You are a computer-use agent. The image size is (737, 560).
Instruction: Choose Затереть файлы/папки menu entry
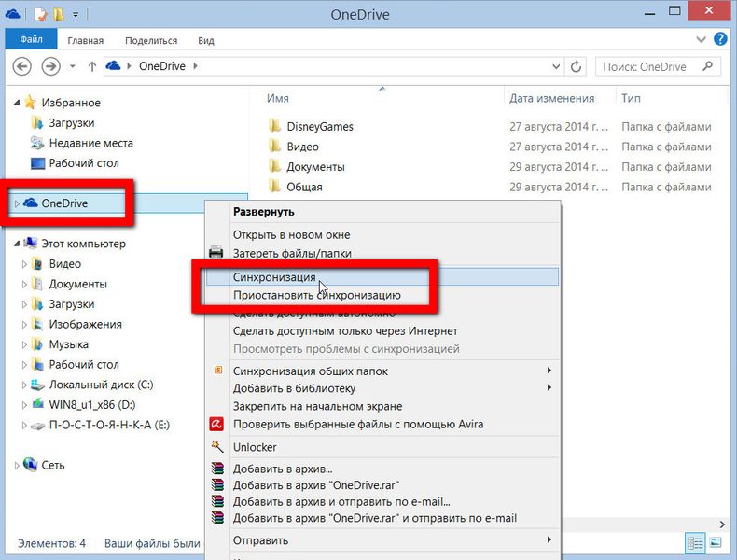coord(382,253)
